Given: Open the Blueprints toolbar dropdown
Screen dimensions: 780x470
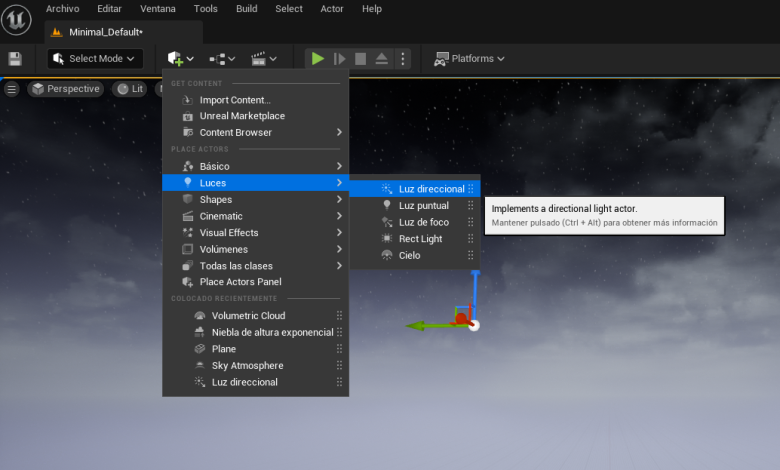Looking at the screenshot, I should pyautogui.click(x=222, y=59).
